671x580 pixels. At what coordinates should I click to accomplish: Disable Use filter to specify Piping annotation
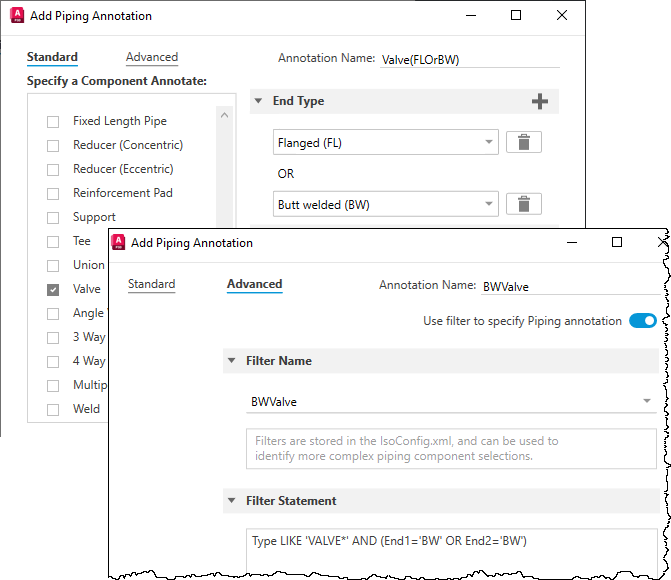click(642, 321)
